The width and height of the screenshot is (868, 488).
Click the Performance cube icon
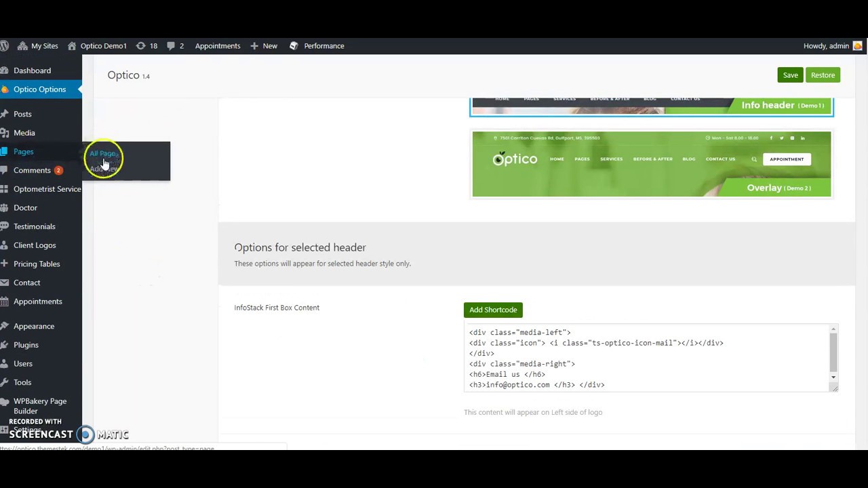[294, 45]
